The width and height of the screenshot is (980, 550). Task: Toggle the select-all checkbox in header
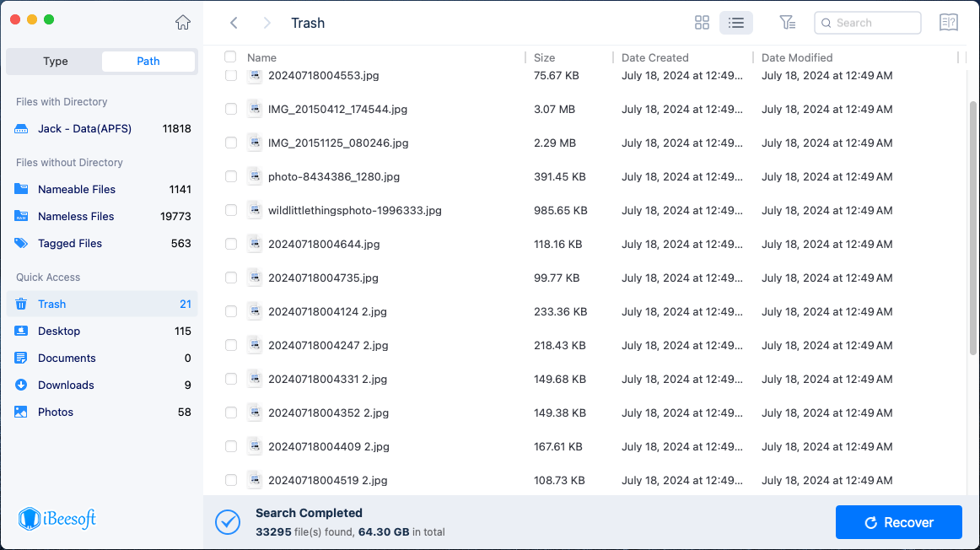pyautogui.click(x=230, y=57)
